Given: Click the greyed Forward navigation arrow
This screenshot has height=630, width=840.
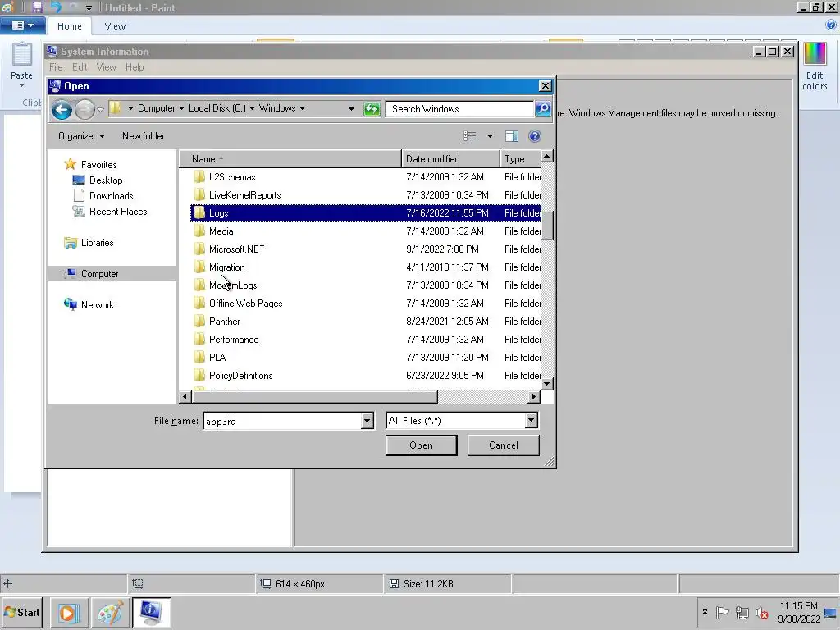Looking at the screenshot, I should point(84,109).
